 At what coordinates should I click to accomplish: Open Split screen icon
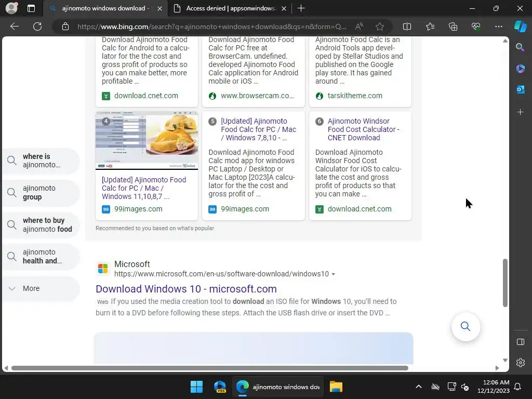coord(407,26)
